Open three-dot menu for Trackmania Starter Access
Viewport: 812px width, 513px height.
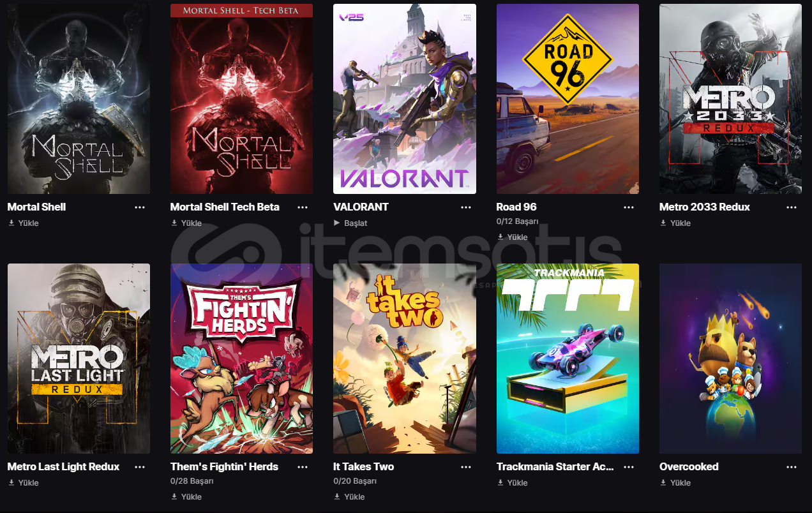pos(629,467)
